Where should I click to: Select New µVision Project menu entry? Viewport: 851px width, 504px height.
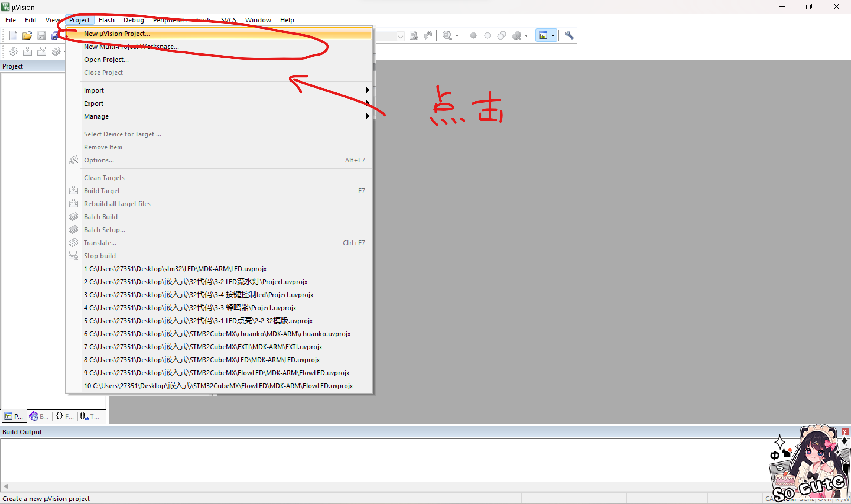[x=117, y=34]
